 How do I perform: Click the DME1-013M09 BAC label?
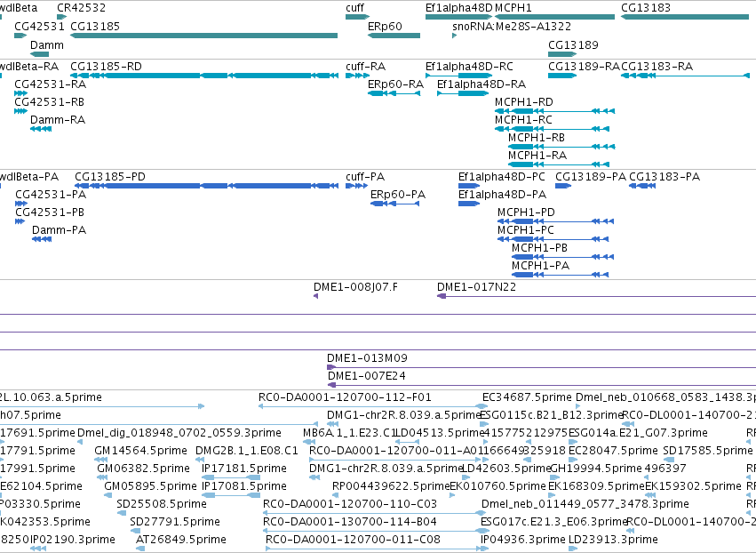pos(367,358)
